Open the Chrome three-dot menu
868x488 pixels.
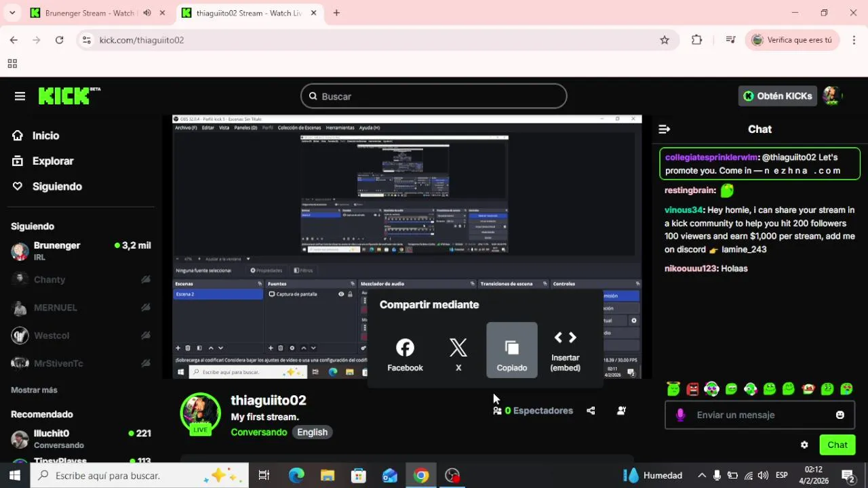(x=854, y=40)
